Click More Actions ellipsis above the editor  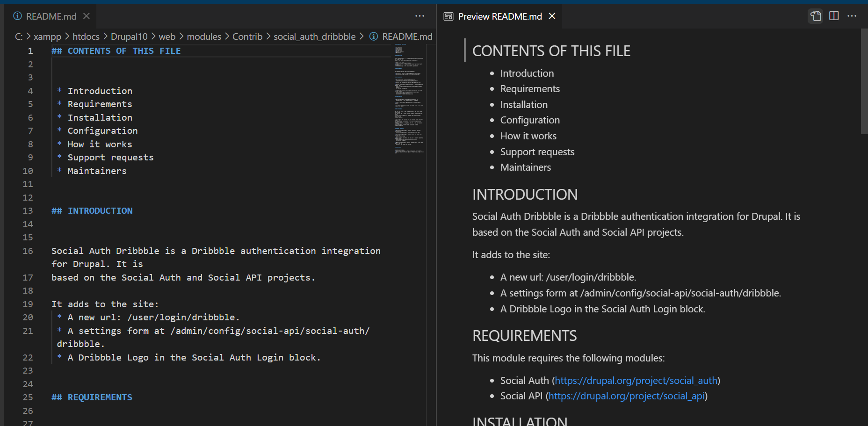420,16
